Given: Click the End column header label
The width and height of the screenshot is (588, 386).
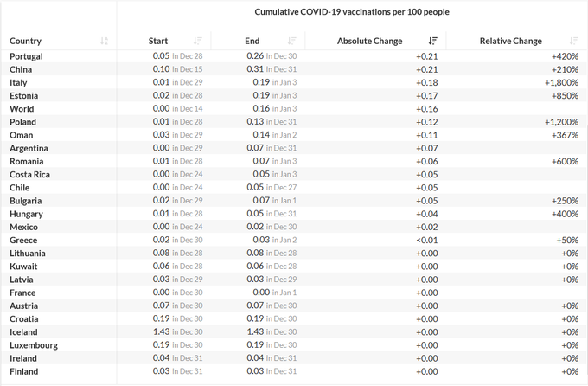Looking at the screenshot, I should (x=252, y=41).
